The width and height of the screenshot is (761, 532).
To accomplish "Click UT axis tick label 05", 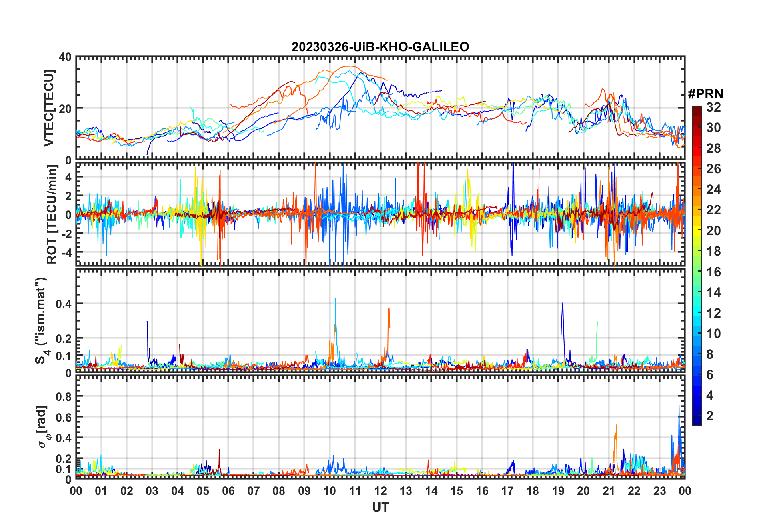I will (203, 491).
